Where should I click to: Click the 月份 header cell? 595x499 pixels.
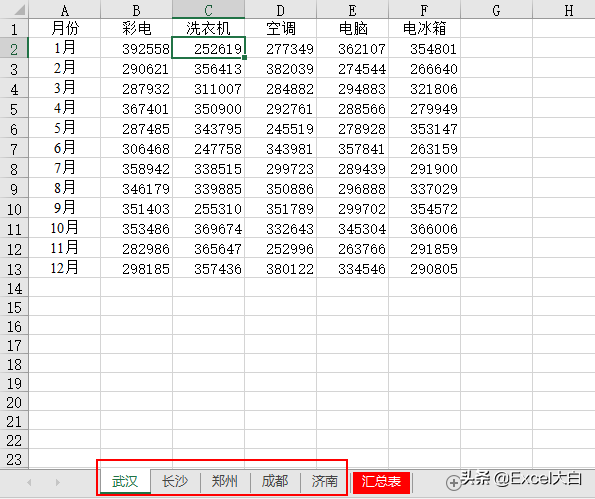point(65,28)
